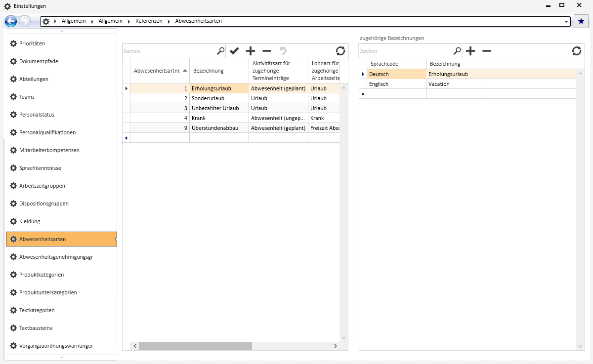Click gear icon next to Produktunterkategorien
593x364 pixels.
pos(13,292)
